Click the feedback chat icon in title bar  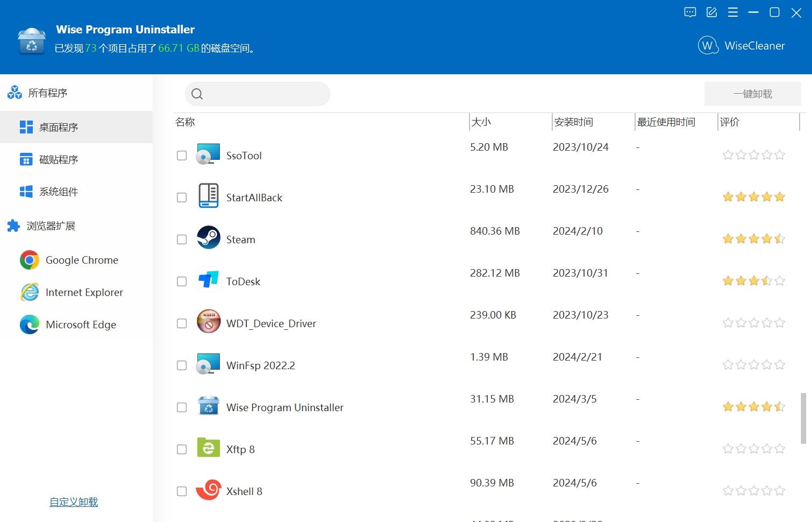pyautogui.click(x=690, y=12)
